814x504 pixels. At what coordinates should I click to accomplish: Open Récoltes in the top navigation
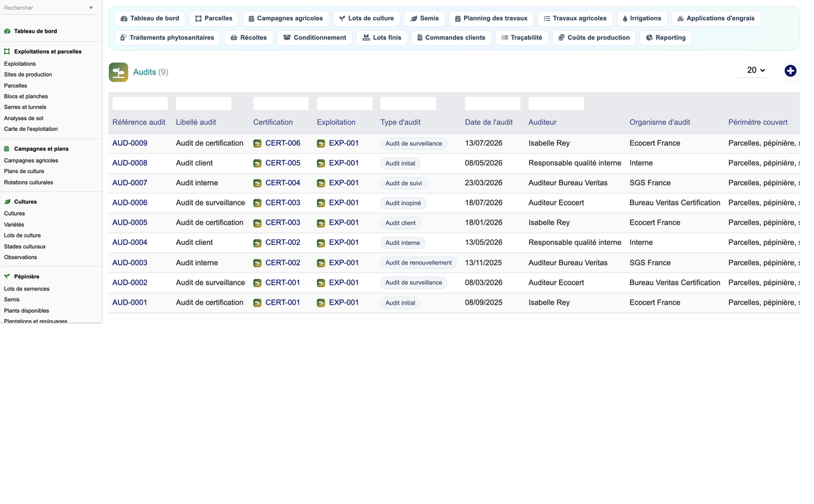tap(248, 37)
